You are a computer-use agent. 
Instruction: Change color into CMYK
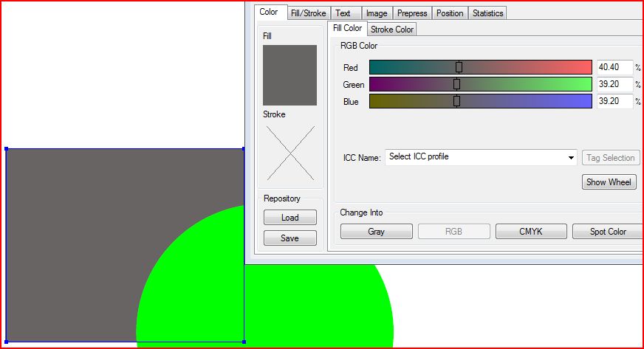click(531, 231)
